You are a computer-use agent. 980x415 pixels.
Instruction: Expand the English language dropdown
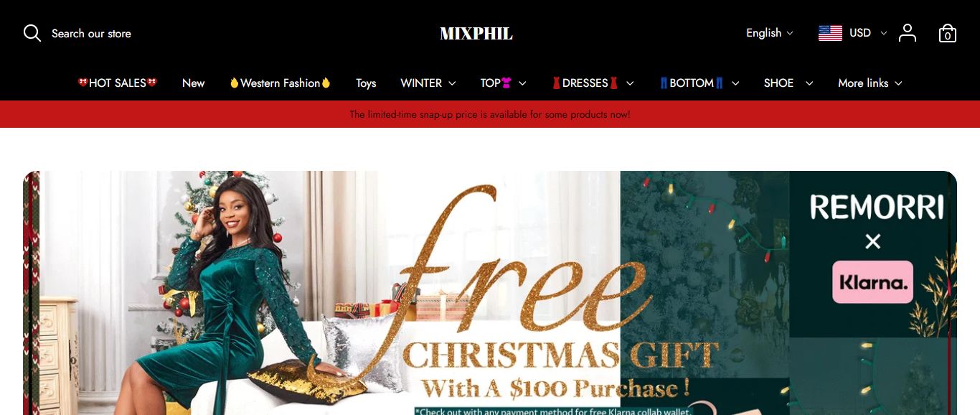pyautogui.click(x=770, y=33)
